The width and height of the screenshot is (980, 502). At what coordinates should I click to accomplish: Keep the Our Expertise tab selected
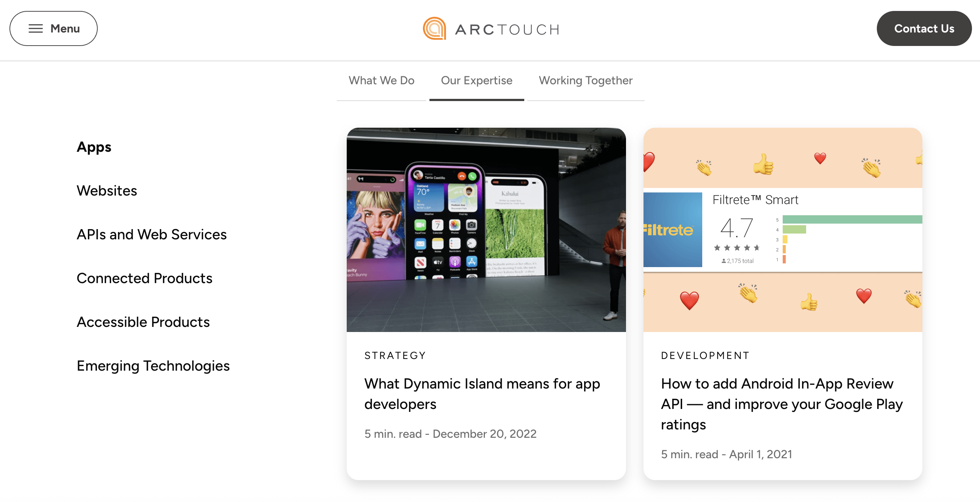click(x=476, y=80)
